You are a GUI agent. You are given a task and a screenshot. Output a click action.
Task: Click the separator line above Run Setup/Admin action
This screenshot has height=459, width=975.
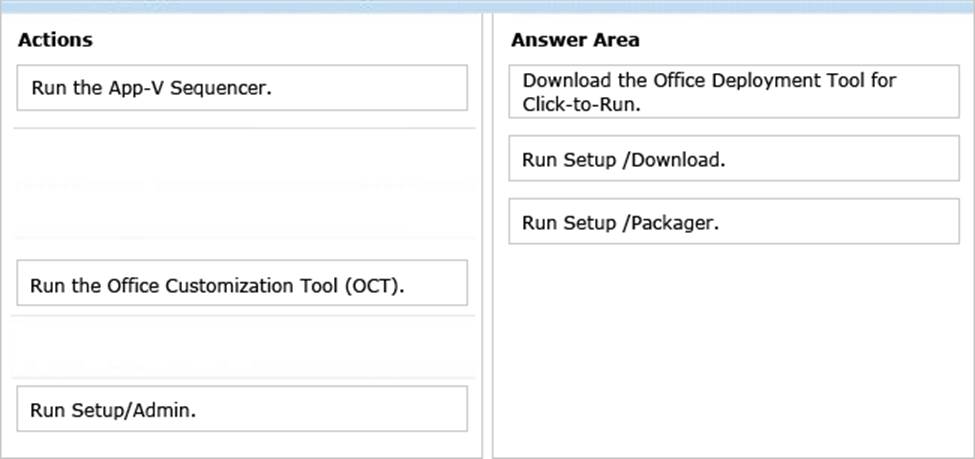244,378
